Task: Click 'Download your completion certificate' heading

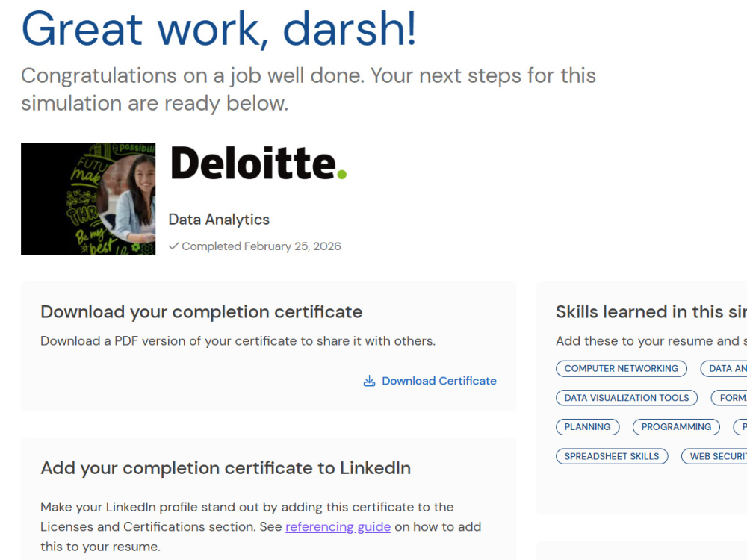Action: (x=202, y=312)
